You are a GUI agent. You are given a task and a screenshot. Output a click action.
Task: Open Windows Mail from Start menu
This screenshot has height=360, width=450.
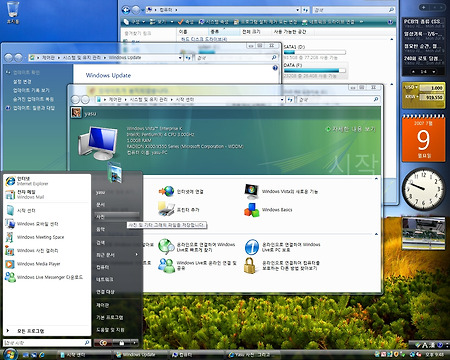click(47, 194)
